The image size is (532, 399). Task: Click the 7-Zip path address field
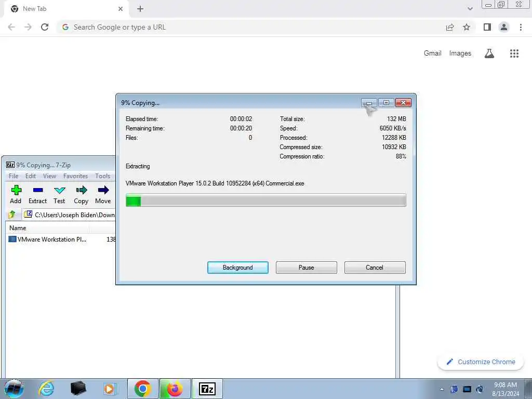click(69, 215)
